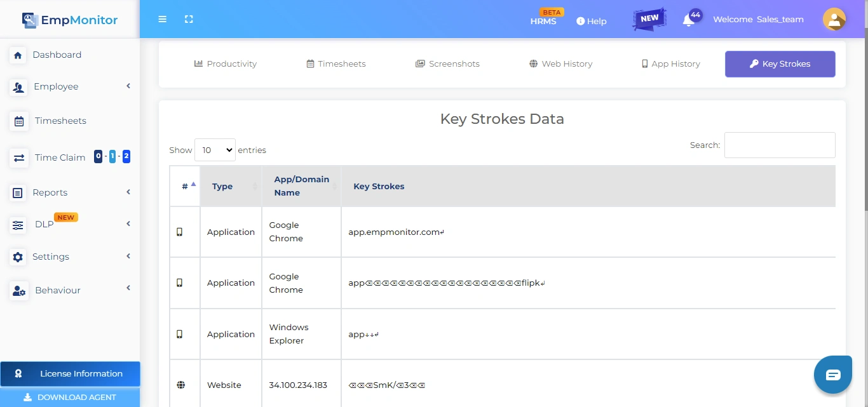Click the Time Claim transfer icon
This screenshot has width=868, height=407.
[18, 157]
